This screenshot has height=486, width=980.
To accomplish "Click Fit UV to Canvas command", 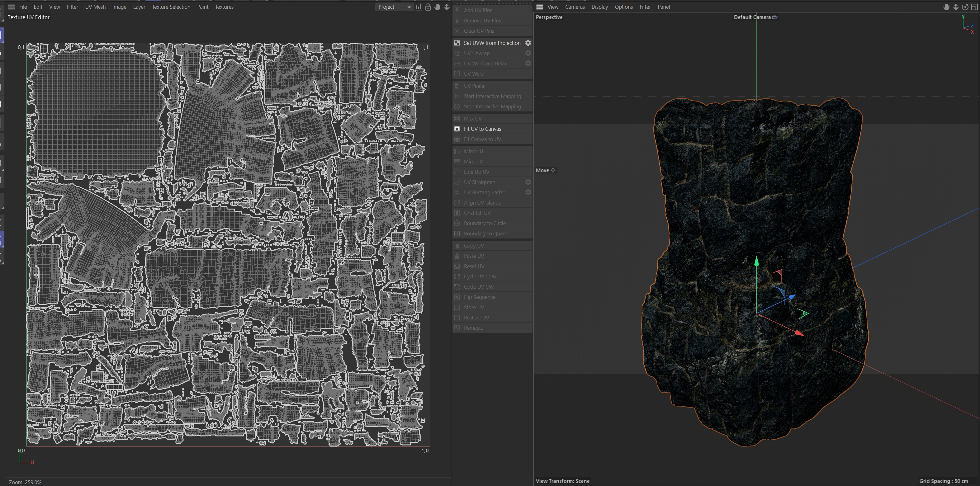I will 482,129.
